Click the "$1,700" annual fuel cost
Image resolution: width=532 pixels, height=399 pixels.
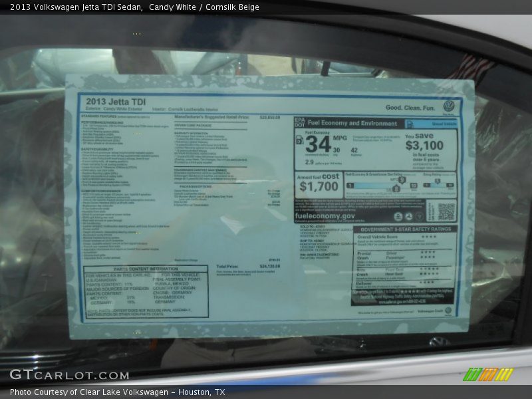click(319, 186)
